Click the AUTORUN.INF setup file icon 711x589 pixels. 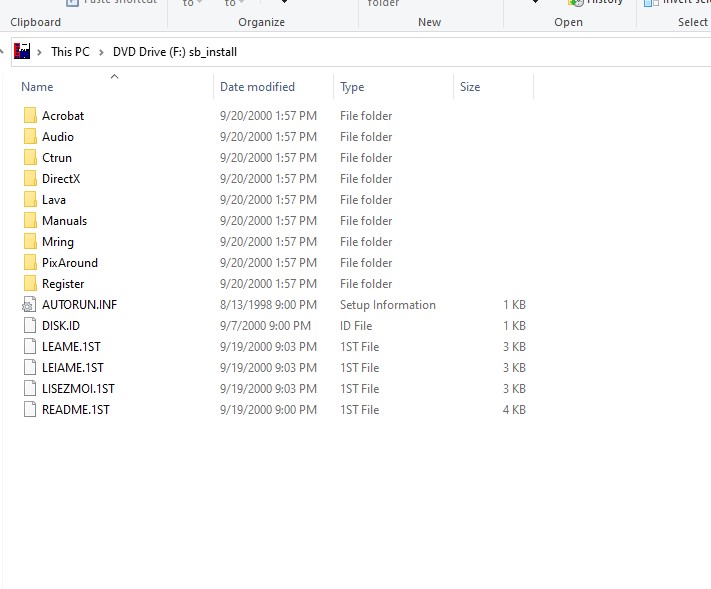[29, 305]
